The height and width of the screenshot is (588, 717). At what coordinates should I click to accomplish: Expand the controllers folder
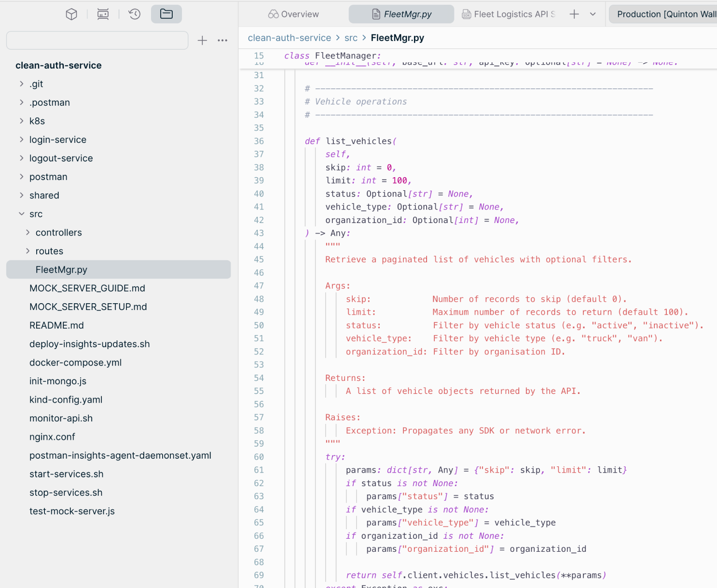coord(28,232)
